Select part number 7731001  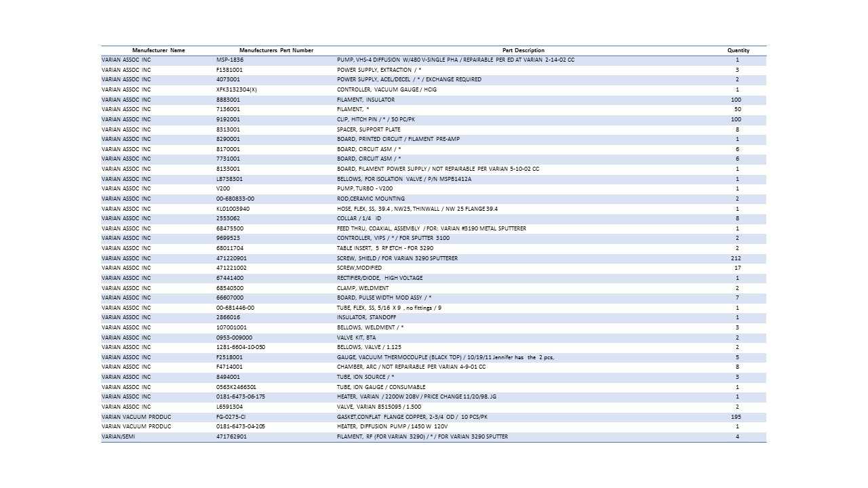click(228, 159)
